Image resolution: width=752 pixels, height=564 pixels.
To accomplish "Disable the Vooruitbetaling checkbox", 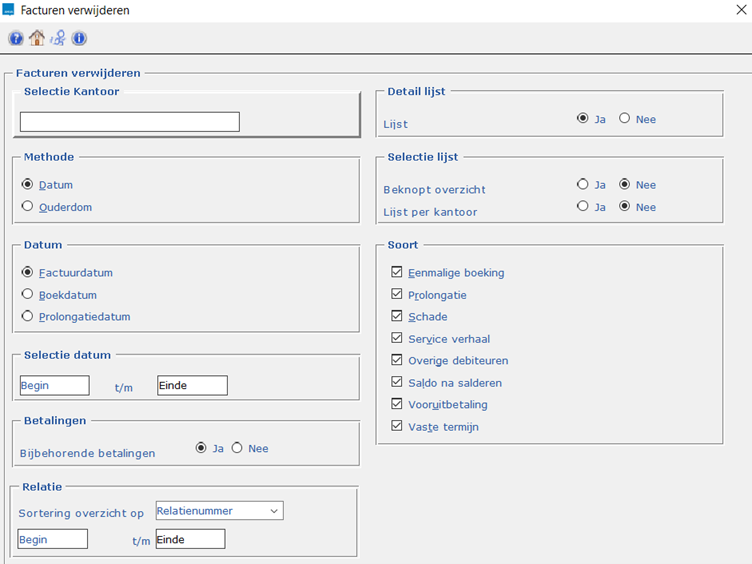I will (397, 405).
